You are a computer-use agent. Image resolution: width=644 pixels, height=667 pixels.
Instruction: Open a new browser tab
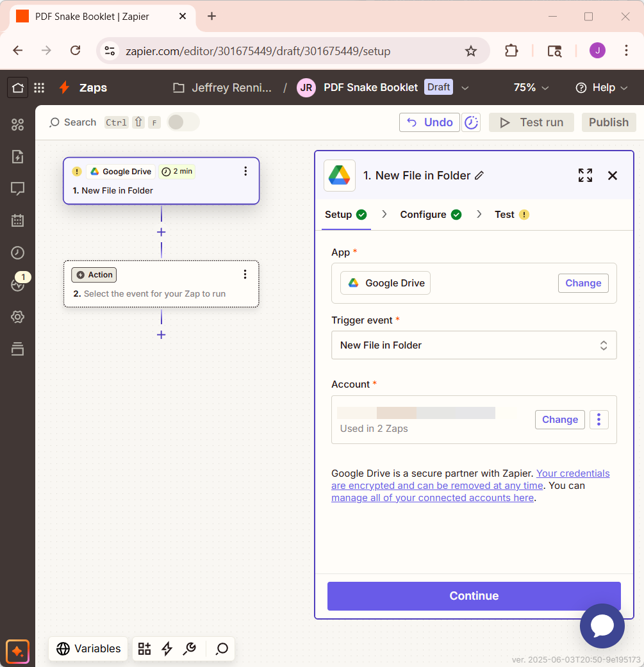click(x=212, y=16)
